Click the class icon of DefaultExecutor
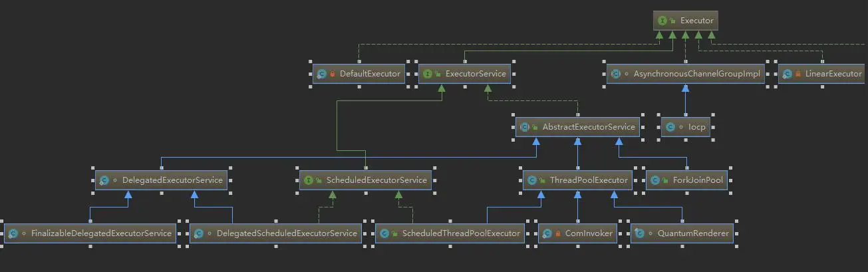Image resolution: width=868 pixels, height=272 pixels. 322,74
